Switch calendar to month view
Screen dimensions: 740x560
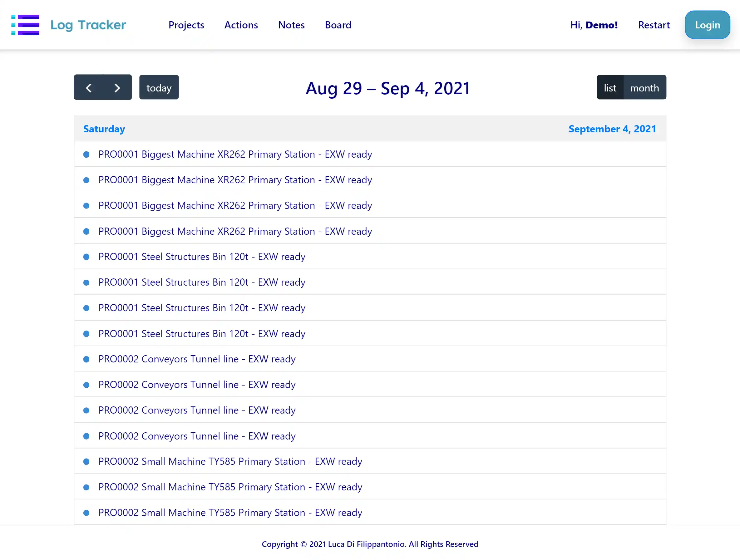[644, 88]
